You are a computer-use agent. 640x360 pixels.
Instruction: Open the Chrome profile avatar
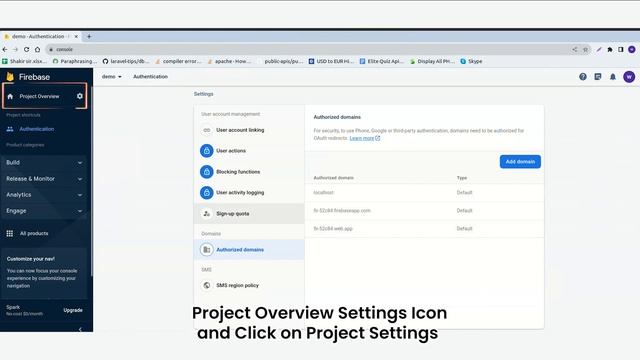coord(632,49)
